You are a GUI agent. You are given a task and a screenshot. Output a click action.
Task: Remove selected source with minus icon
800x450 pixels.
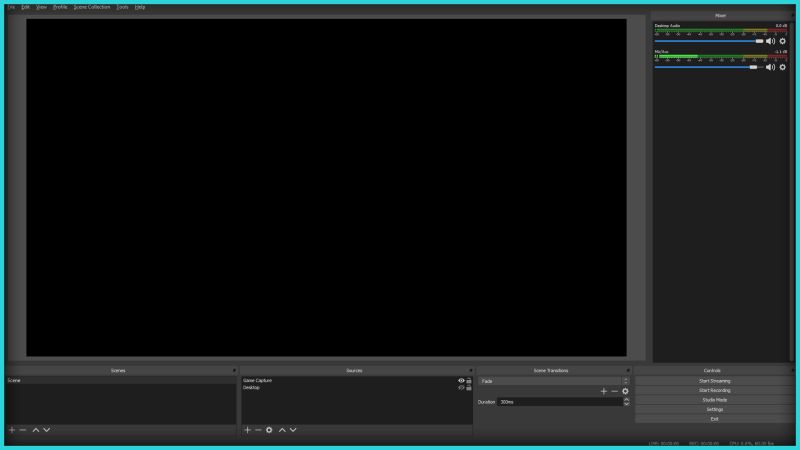[x=258, y=430]
